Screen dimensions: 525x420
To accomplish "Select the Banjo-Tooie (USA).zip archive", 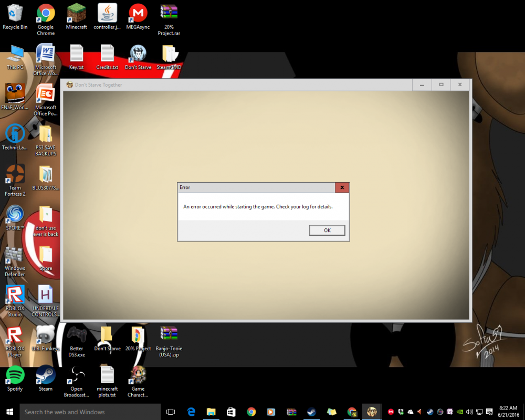I will tap(169, 341).
